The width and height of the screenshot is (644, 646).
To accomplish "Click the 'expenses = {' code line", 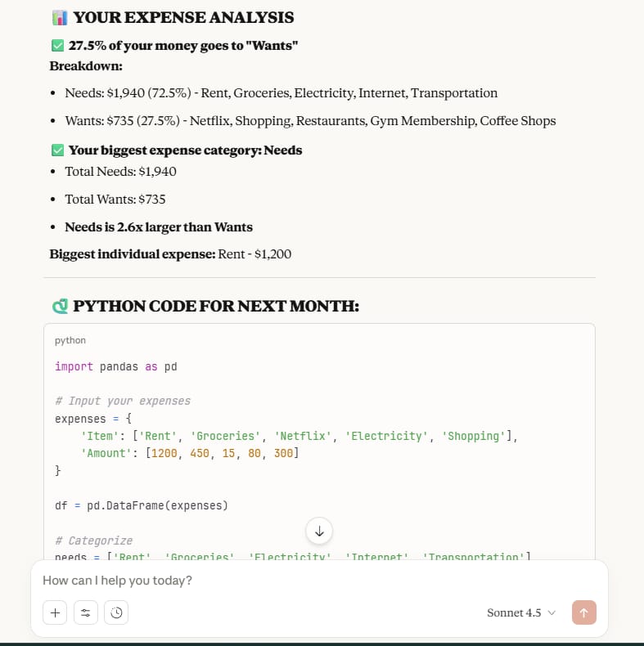I will click(93, 419).
